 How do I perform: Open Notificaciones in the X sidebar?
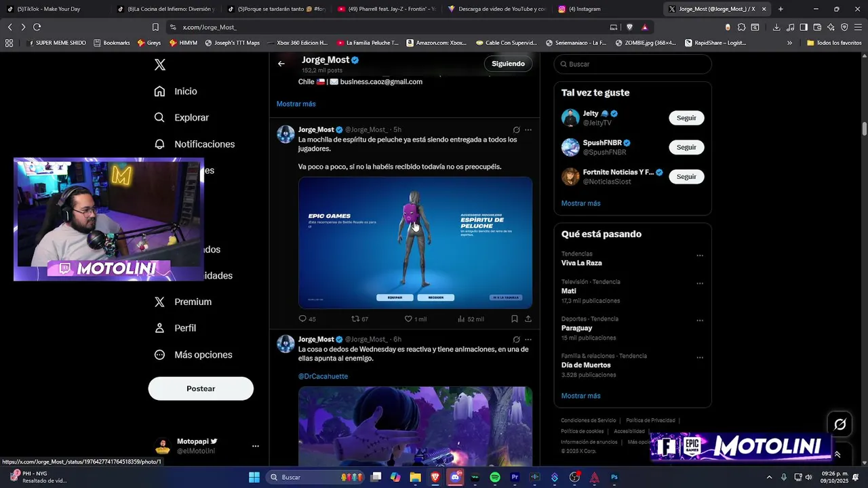(x=194, y=144)
